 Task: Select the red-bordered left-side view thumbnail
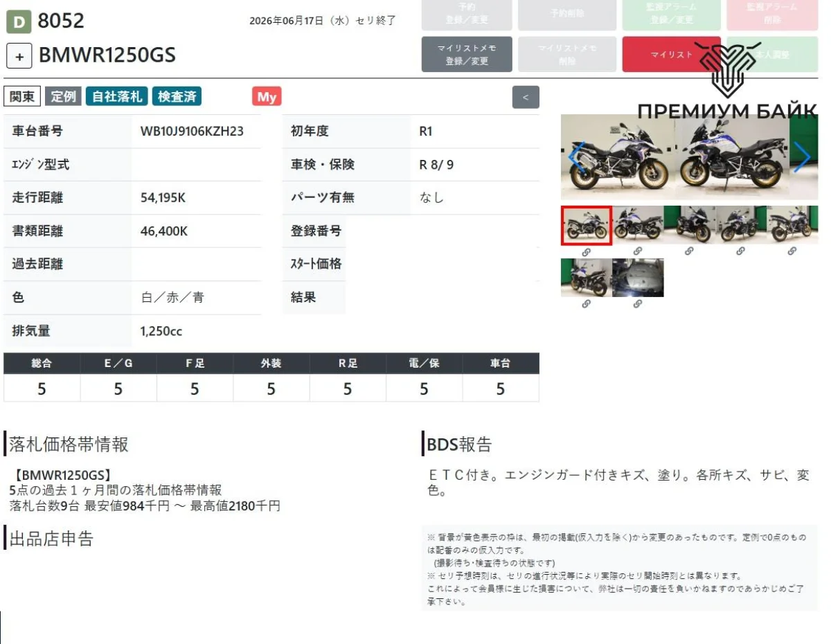(586, 225)
